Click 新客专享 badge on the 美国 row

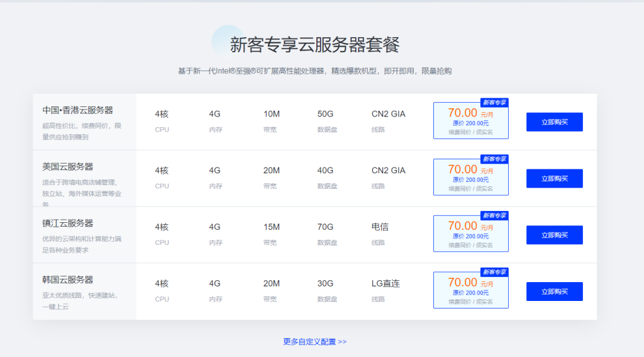point(494,159)
